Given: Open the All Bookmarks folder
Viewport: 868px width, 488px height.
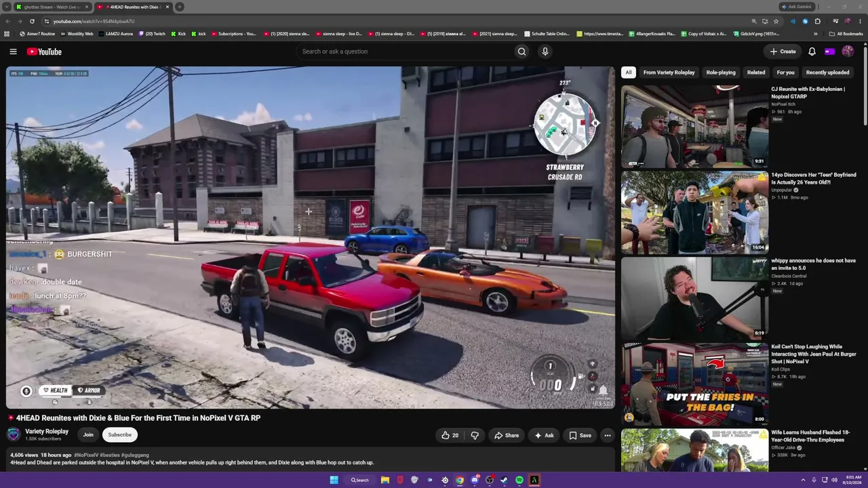Looking at the screenshot, I should coord(846,33).
